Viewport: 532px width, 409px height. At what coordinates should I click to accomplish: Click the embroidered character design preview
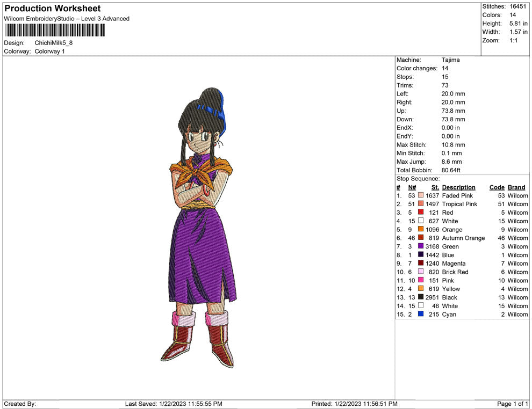point(198,228)
